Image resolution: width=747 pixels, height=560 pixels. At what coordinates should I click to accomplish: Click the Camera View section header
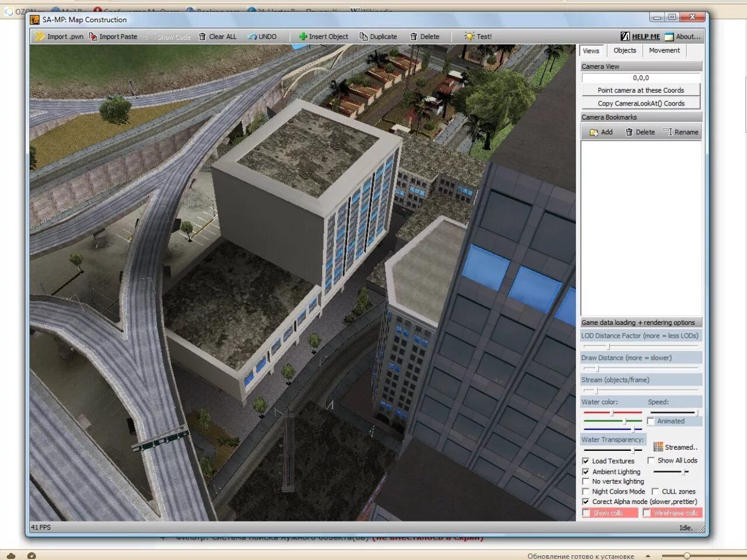pyautogui.click(x=641, y=66)
